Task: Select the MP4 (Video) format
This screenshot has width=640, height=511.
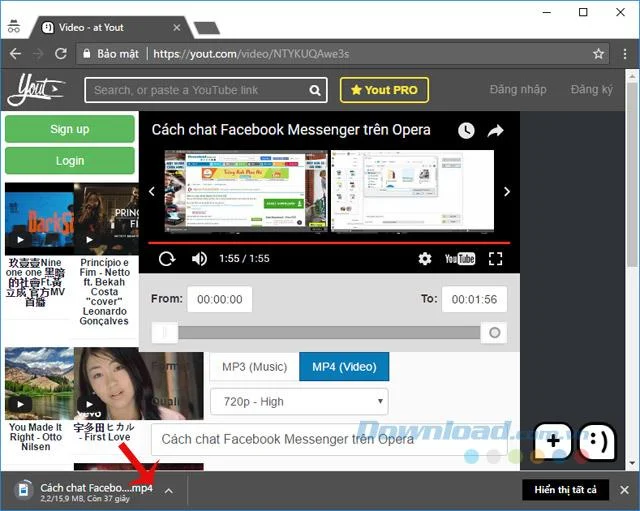Action: click(344, 367)
